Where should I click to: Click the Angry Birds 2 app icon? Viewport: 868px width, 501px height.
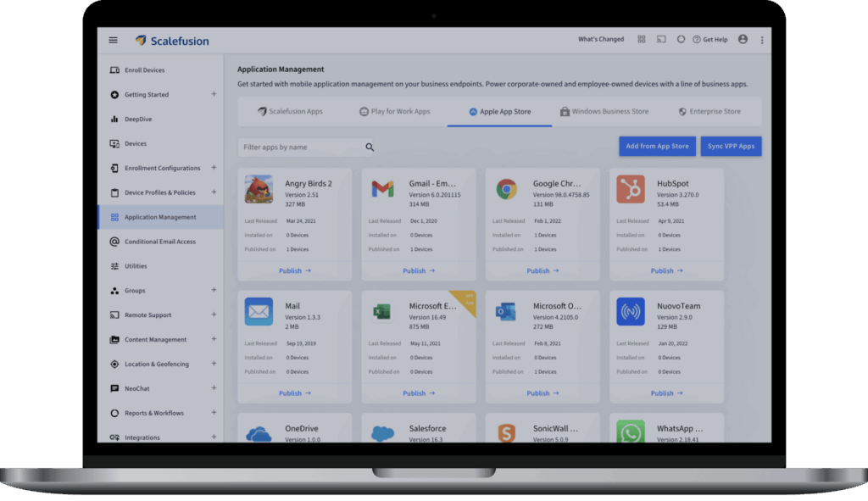[x=259, y=189]
